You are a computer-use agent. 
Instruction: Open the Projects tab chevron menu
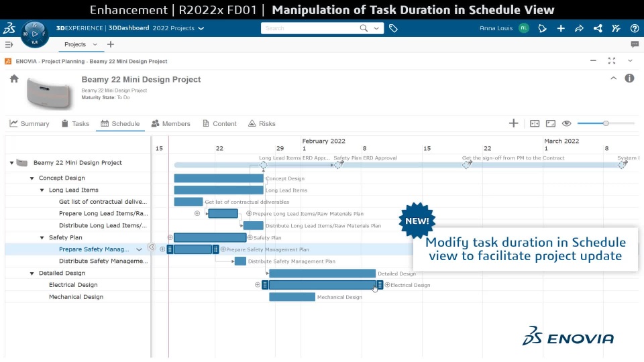click(x=95, y=44)
